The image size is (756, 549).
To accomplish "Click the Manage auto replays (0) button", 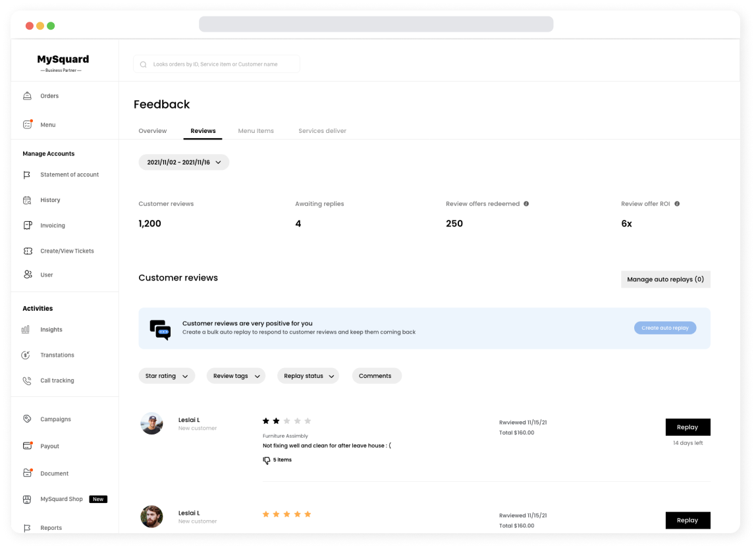I will (x=665, y=279).
